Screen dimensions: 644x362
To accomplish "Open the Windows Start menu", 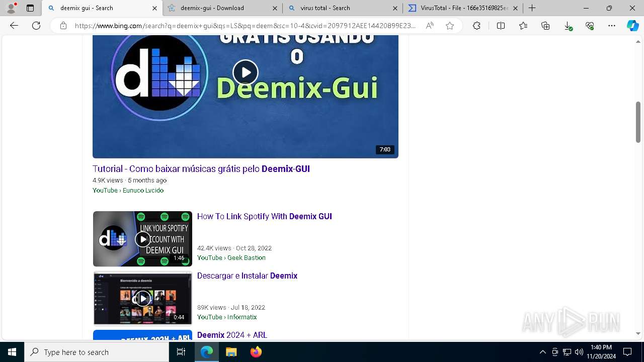I will tap(12, 352).
